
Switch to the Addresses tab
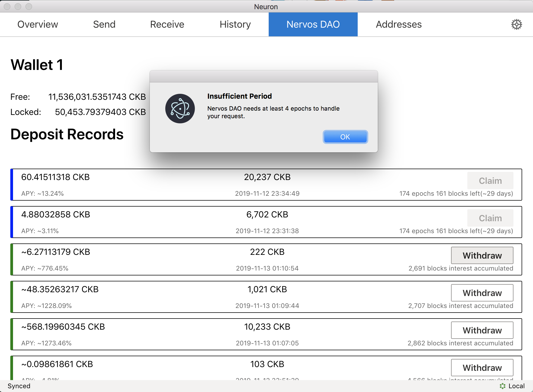tap(399, 24)
